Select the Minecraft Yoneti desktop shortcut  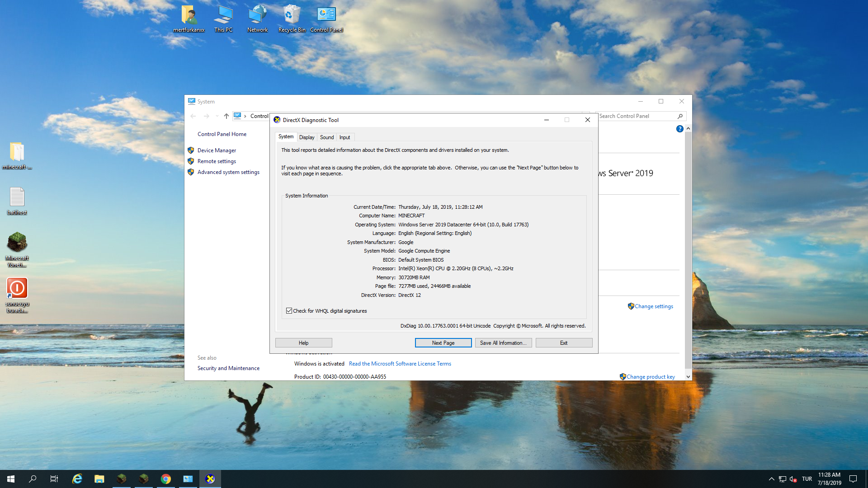tap(17, 249)
